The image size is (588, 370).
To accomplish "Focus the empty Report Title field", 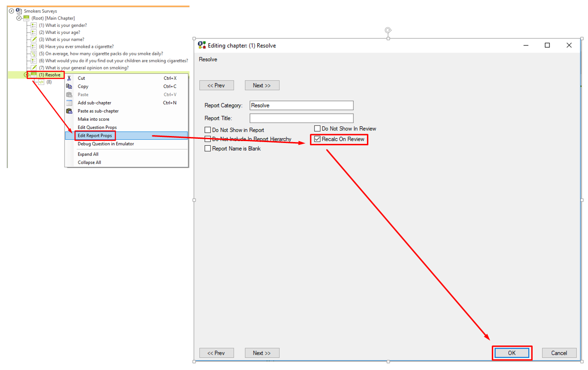I will pos(301,118).
